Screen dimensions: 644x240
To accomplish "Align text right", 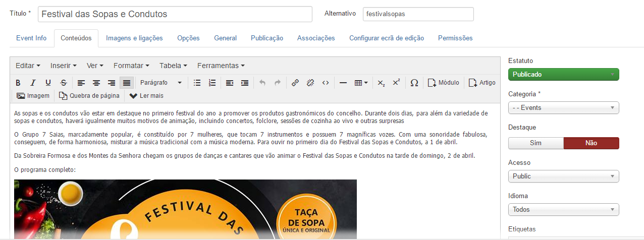I will pos(112,83).
